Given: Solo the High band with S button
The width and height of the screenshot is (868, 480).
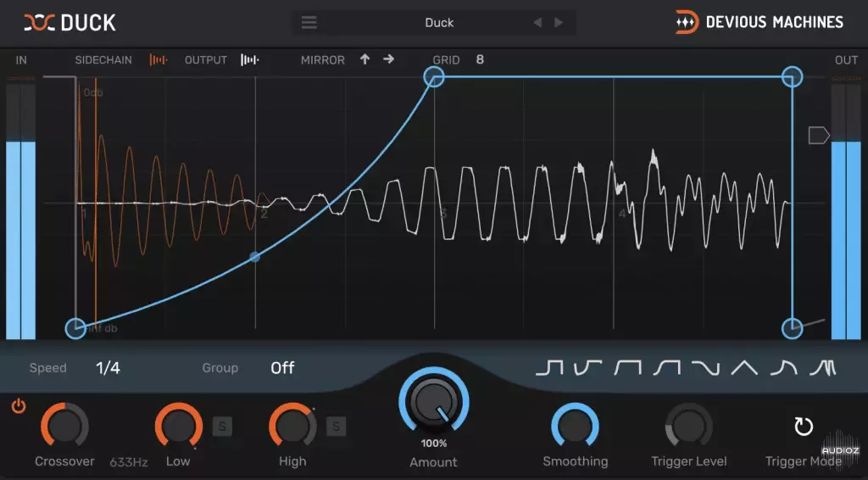Looking at the screenshot, I should click(336, 427).
